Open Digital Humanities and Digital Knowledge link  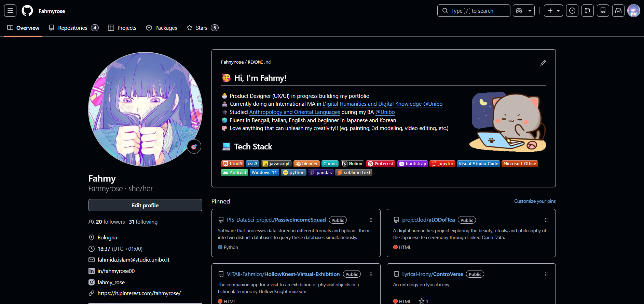(x=372, y=104)
